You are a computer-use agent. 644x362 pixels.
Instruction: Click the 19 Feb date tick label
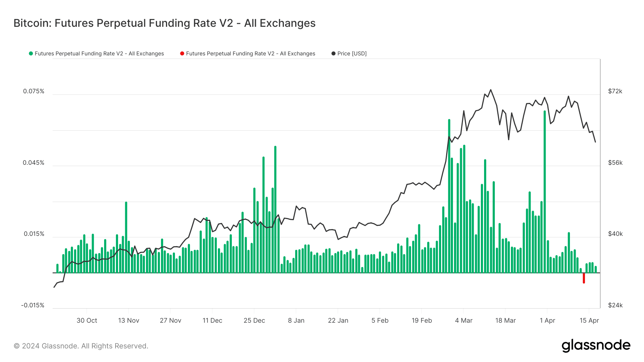click(x=422, y=321)
